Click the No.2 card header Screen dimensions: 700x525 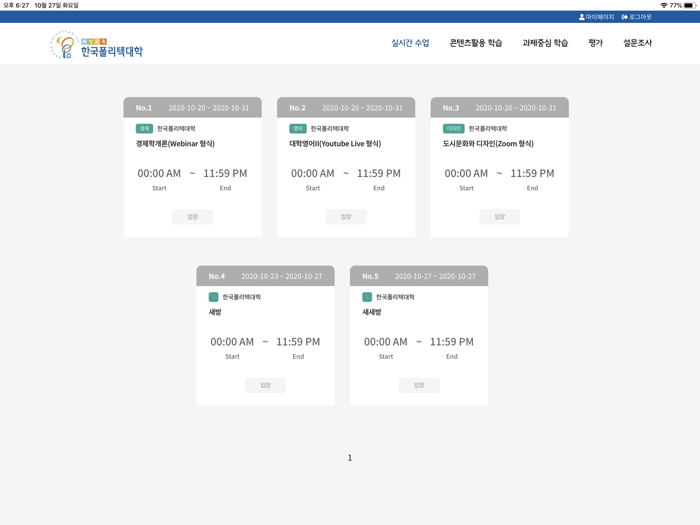pyautogui.click(x=346, y=108)
